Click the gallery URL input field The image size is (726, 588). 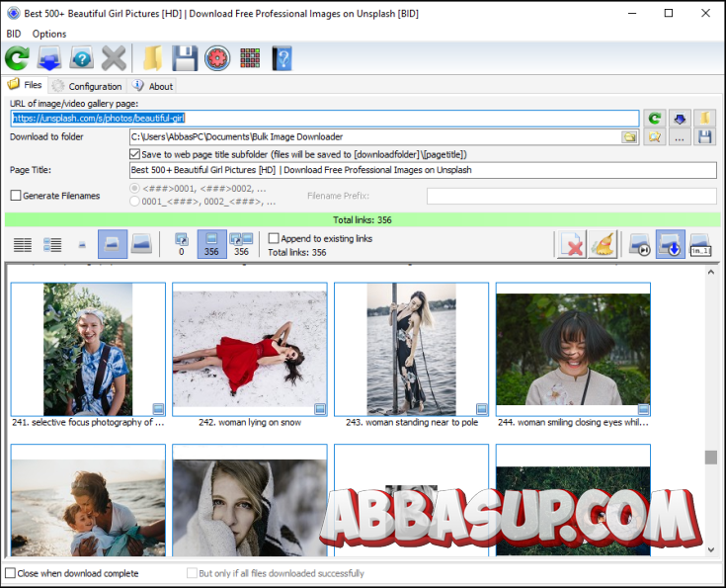(x=325, y=119)
